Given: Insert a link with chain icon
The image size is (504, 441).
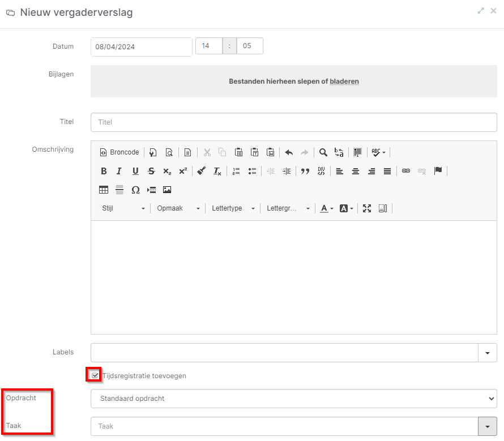Looking at the screenshot, I should coord(406,171).
